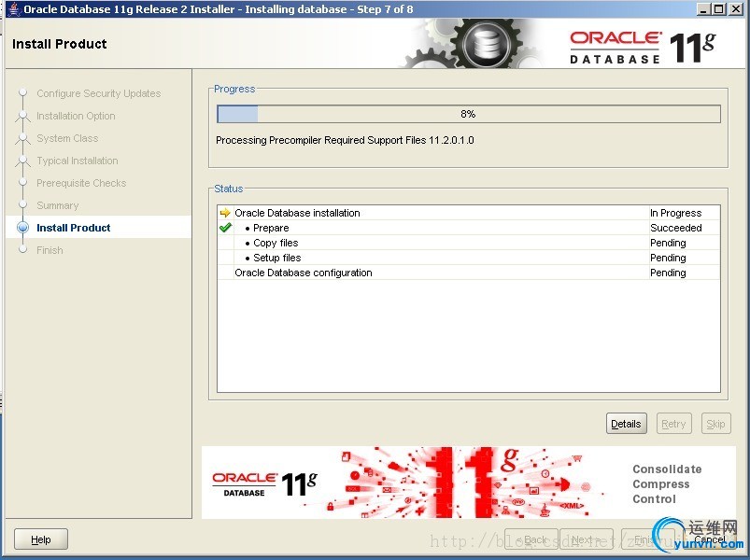Click the 8% installation progress bar

(468, 114)
